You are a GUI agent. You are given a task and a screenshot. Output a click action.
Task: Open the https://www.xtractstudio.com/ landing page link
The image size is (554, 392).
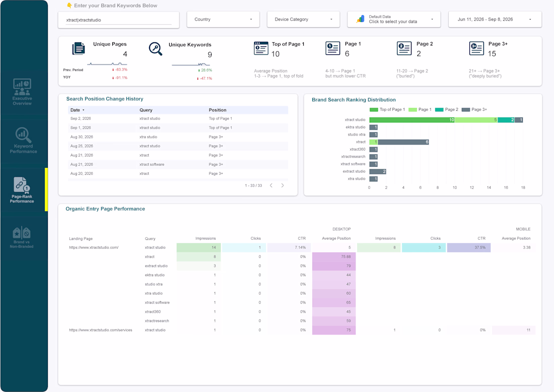pos(94,247)
